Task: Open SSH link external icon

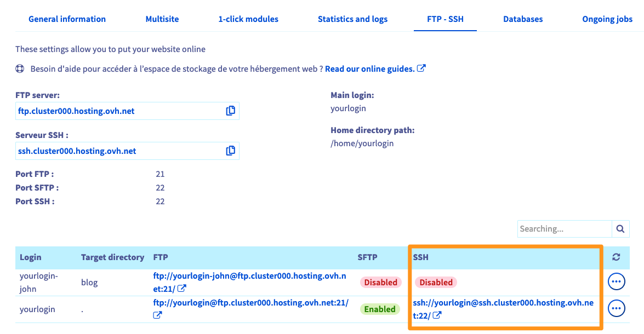Action: (x=437, y=315)
